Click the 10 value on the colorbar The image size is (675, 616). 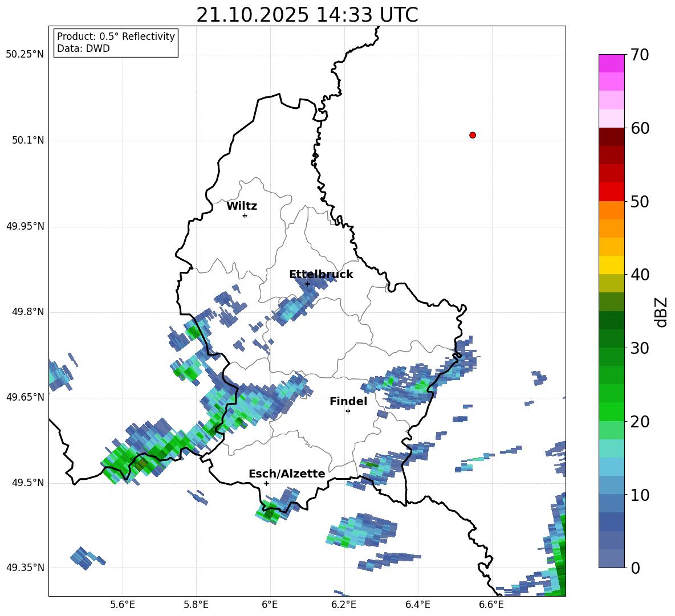640,495
